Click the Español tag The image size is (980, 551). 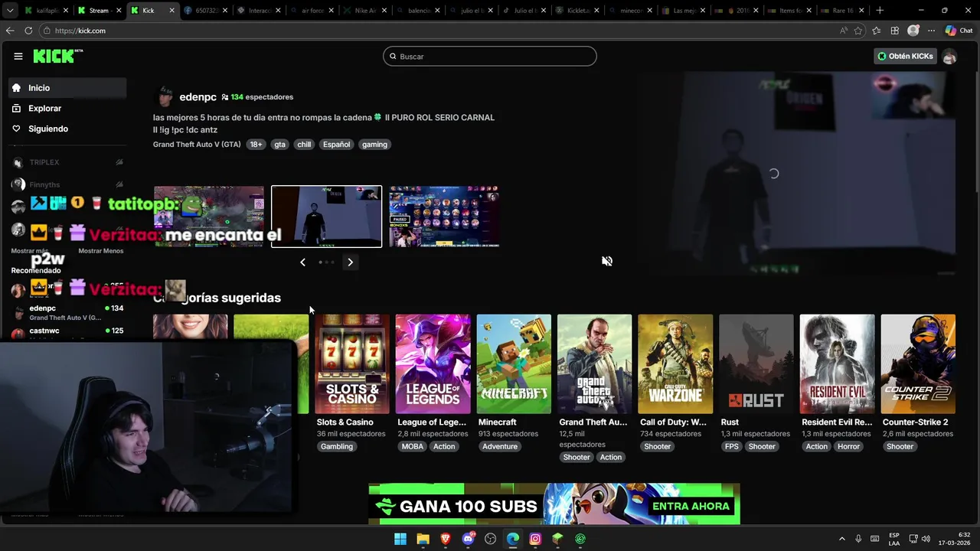pos(336,145)
